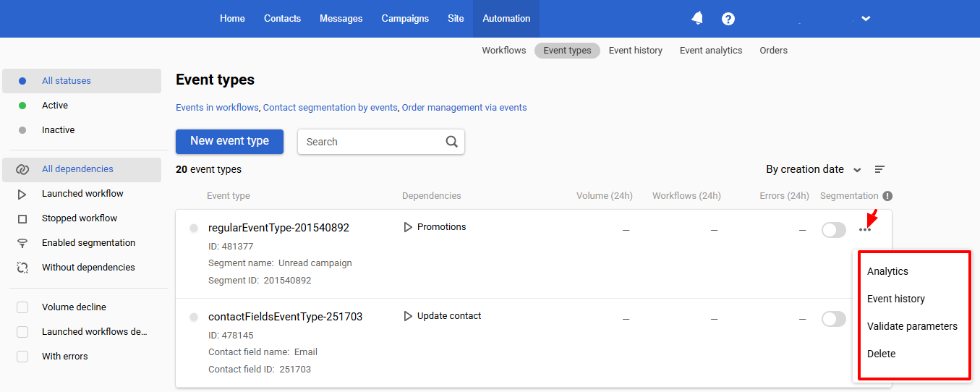Click the search magnifier icon
This screenshot has height=392, width=980.
(x=452, y=142)
